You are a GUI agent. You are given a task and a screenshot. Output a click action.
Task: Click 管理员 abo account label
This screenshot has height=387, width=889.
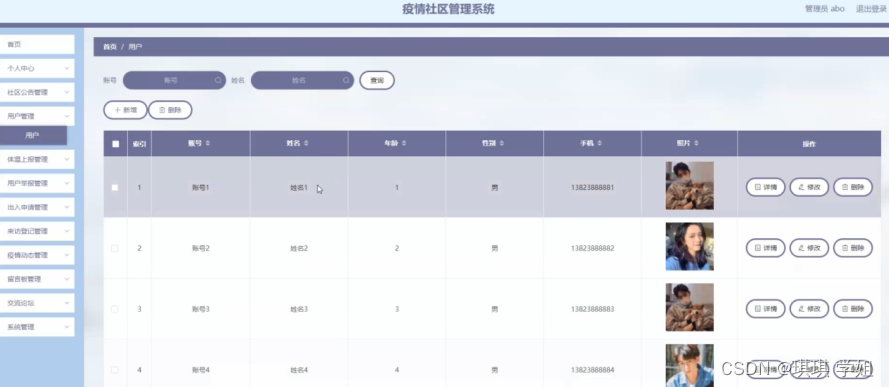coord(825,9)
